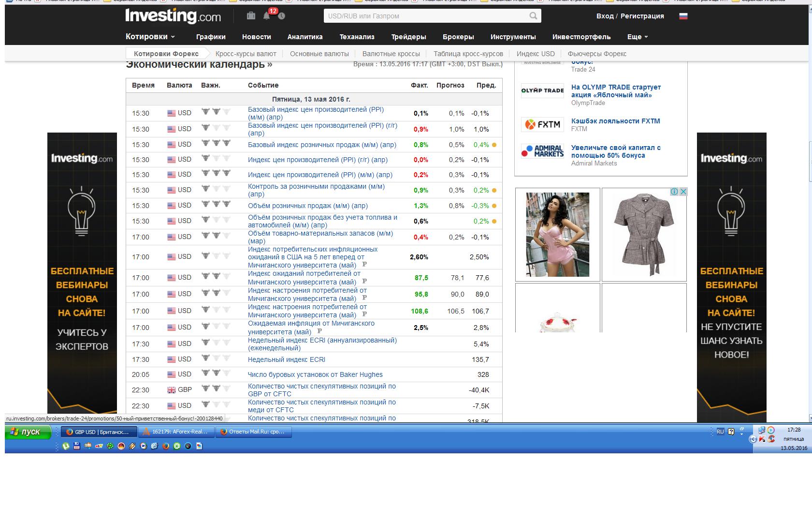The image size is (812, 508).
Task: Click the ICQ flower quick launch icon
Action: (x=110, y=446)
